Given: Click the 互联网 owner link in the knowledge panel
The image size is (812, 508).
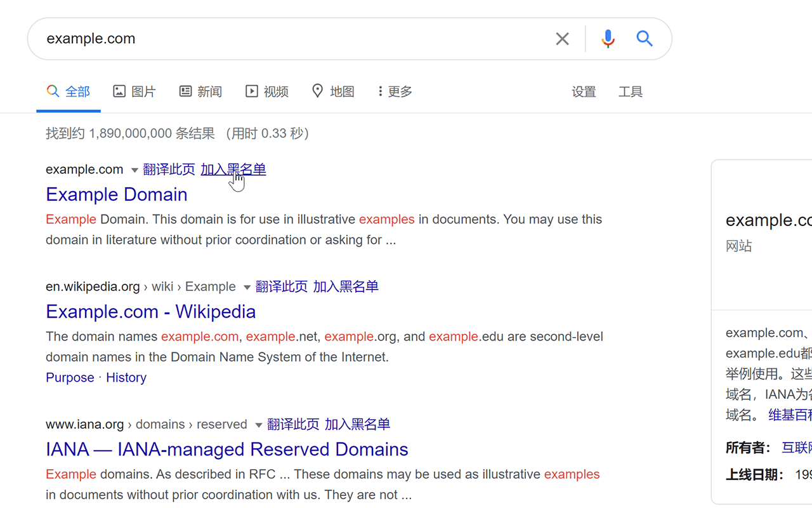Looking at the screenshot, I should (797, 448).
